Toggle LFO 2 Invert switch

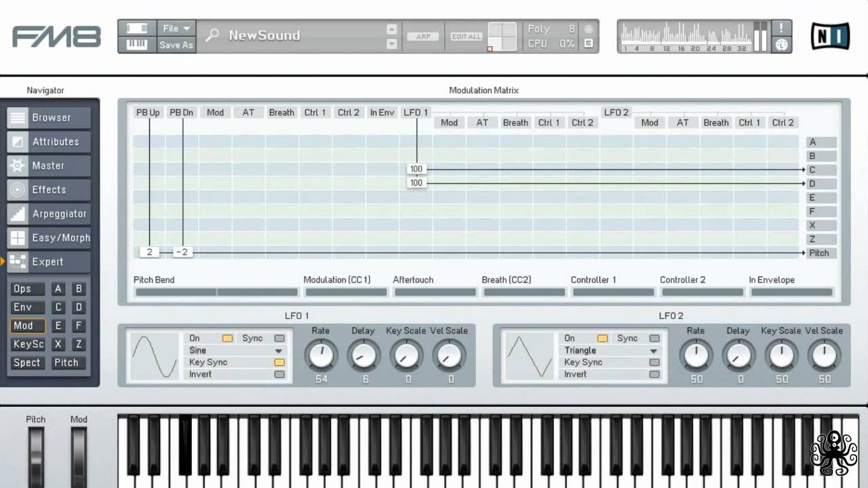point(654,374)
